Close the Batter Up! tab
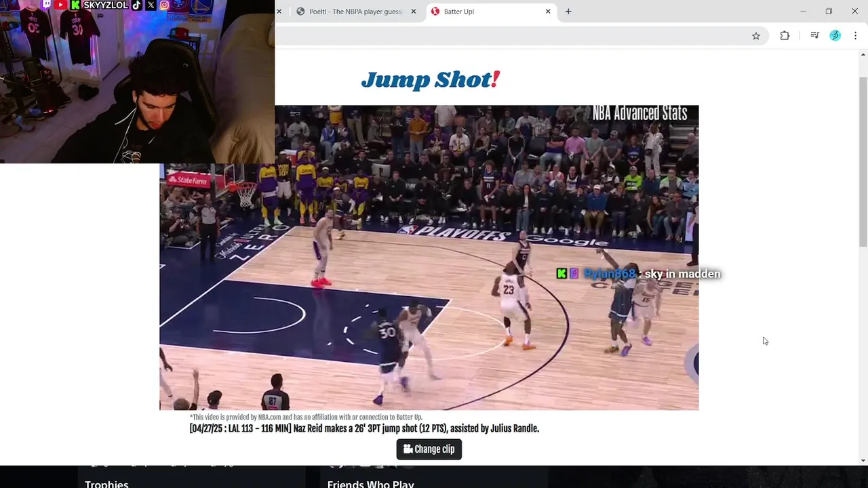Screen dimensions: 868x488 (x=548, y=12)
